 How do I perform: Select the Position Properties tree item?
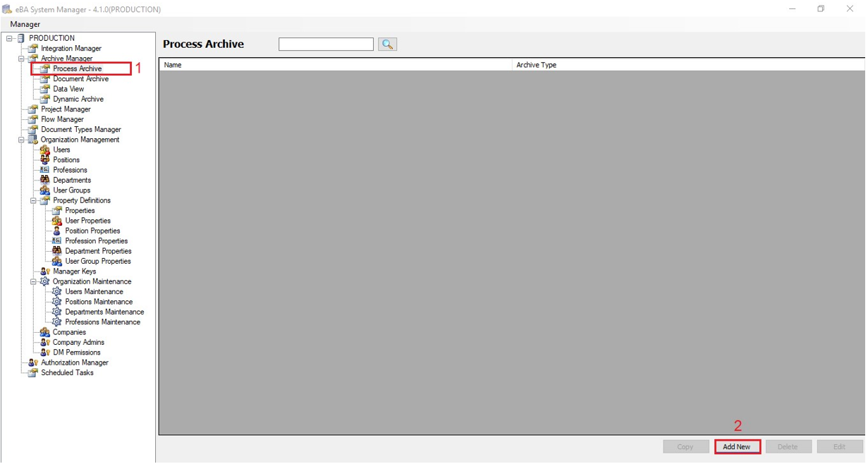click(x=92, y=231)
